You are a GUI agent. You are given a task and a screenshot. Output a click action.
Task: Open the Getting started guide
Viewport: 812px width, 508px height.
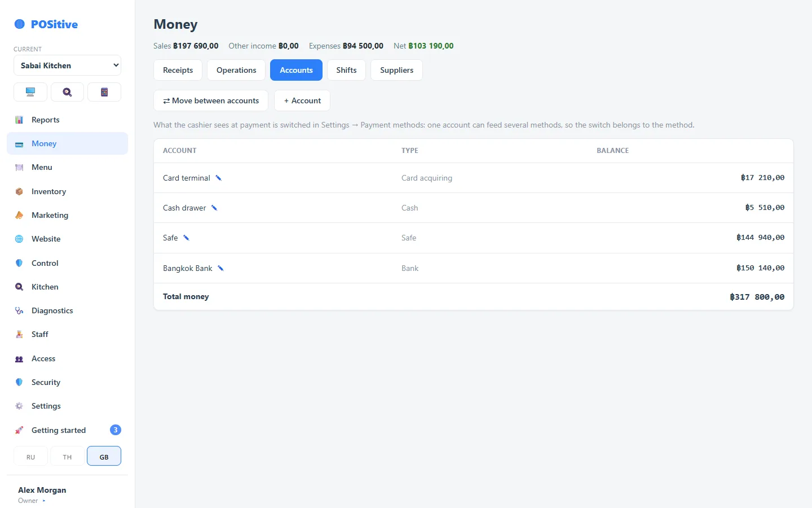pos(68,430)
